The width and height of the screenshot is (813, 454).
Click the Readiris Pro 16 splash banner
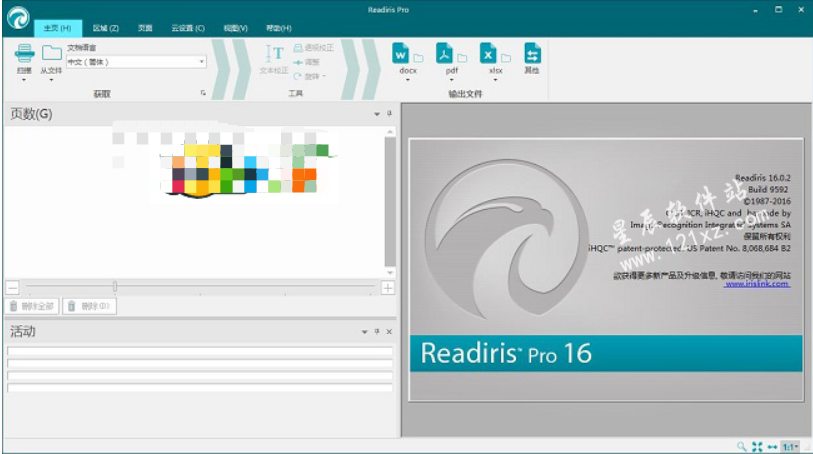tap(606, 353)
